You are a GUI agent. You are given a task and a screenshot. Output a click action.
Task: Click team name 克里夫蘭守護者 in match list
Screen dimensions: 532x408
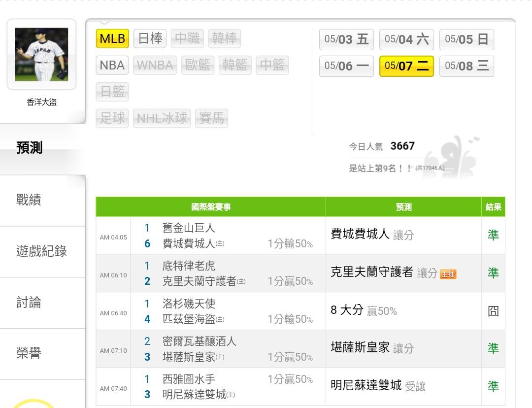pos(199,281)
